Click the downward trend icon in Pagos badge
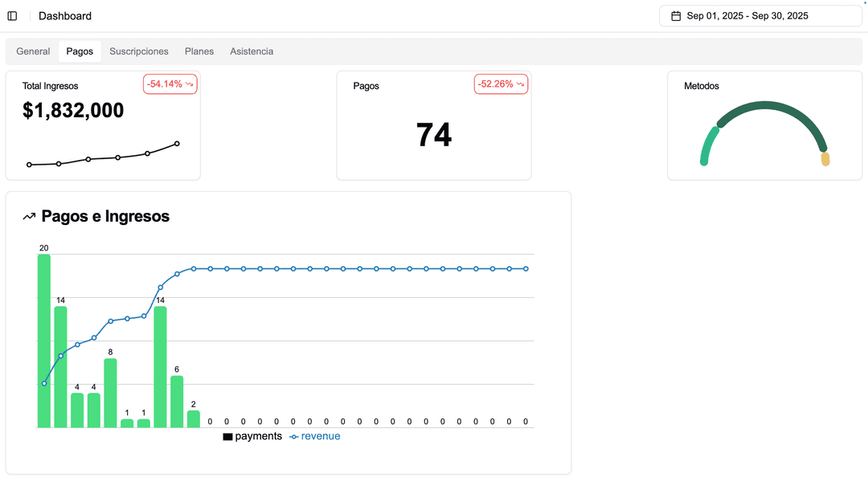 (520, 83)
